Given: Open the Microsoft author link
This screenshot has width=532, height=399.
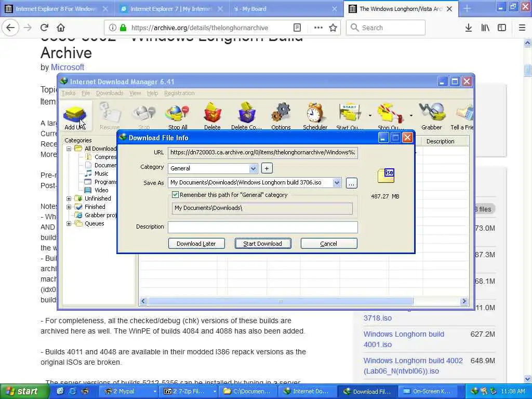Looking at the screenshot, I should (x=67, y=67).
